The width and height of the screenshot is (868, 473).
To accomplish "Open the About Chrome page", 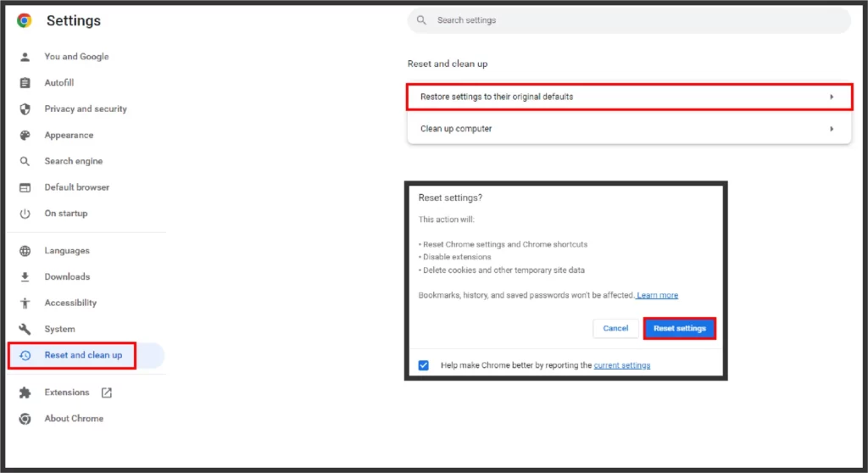I will (74, 419).
